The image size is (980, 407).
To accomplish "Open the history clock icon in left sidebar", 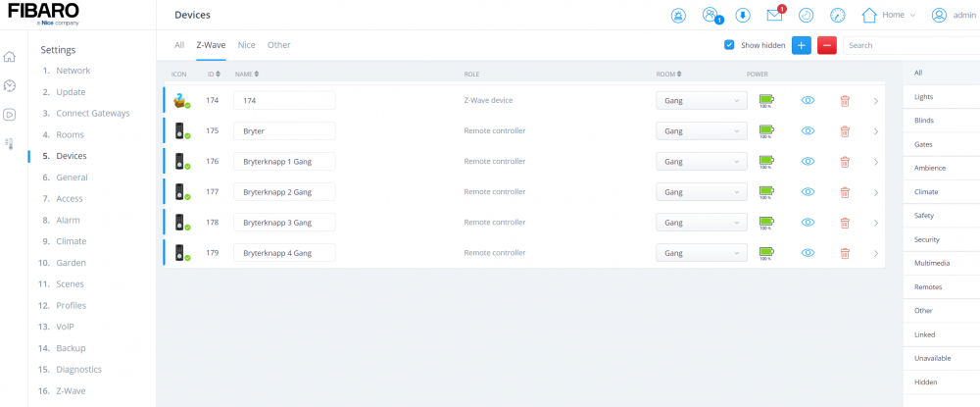I will coord(10,86).
